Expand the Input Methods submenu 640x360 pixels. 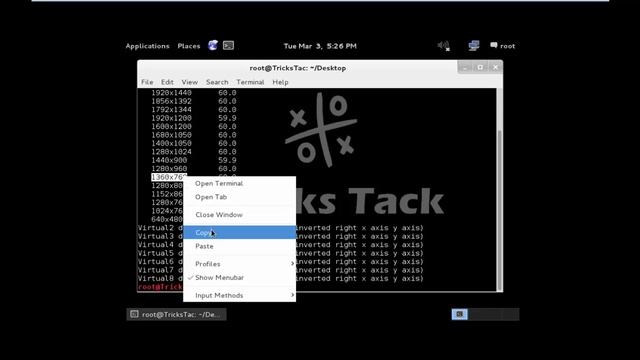coord(240,295)
